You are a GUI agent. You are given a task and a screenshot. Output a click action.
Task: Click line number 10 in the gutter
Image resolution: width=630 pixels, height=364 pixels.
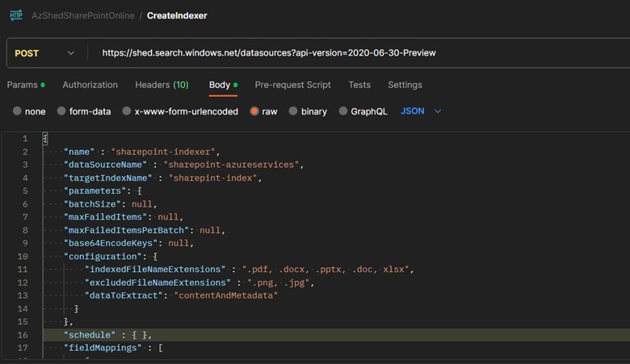23,256
